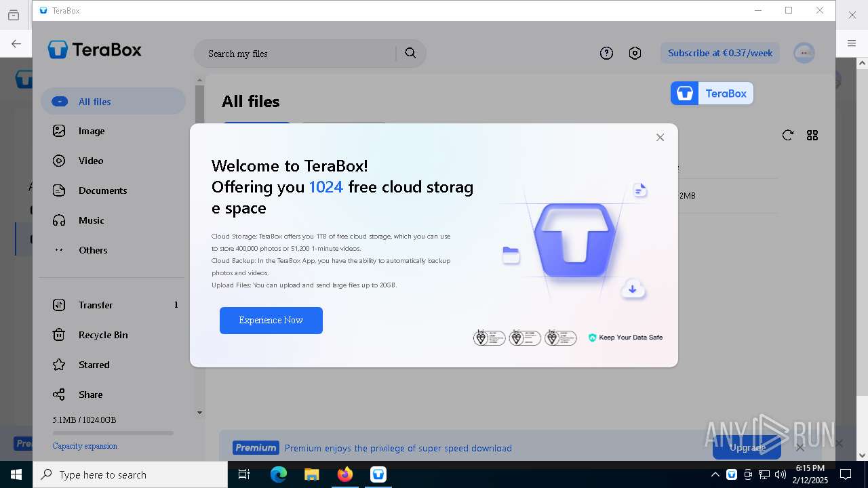Click the Keep Your Data Safe label
868x488 pixels.
[625, 338]
